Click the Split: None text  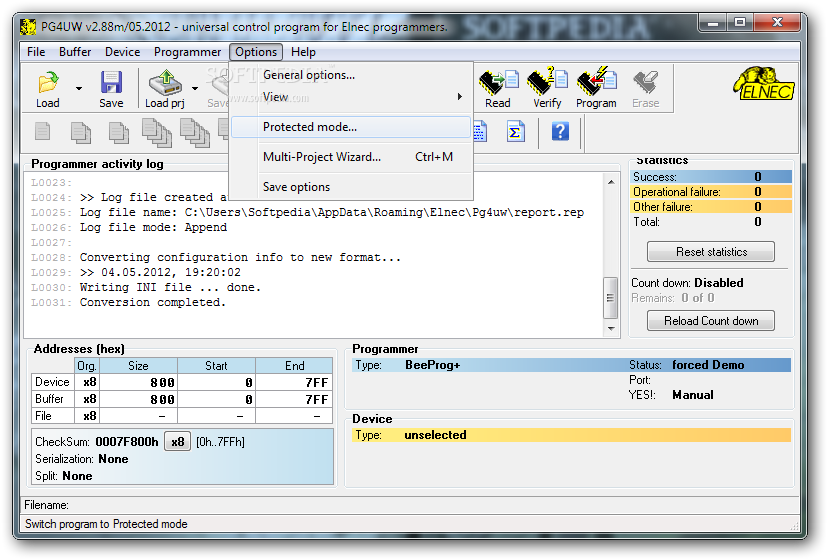pos(64,475)
